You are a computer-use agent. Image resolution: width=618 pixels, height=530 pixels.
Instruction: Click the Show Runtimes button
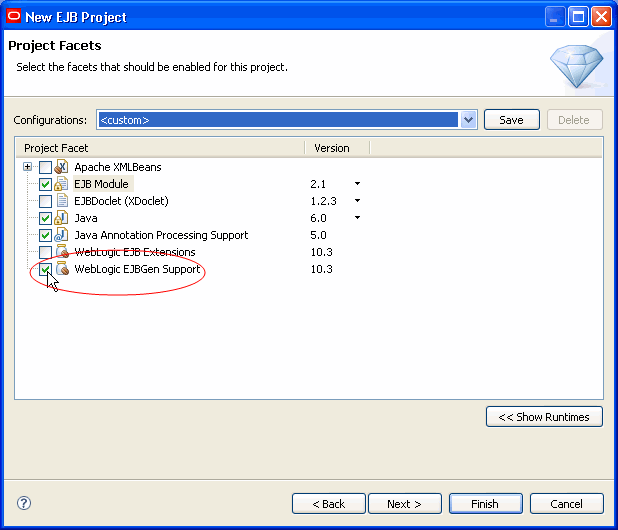tap(544, 417)
